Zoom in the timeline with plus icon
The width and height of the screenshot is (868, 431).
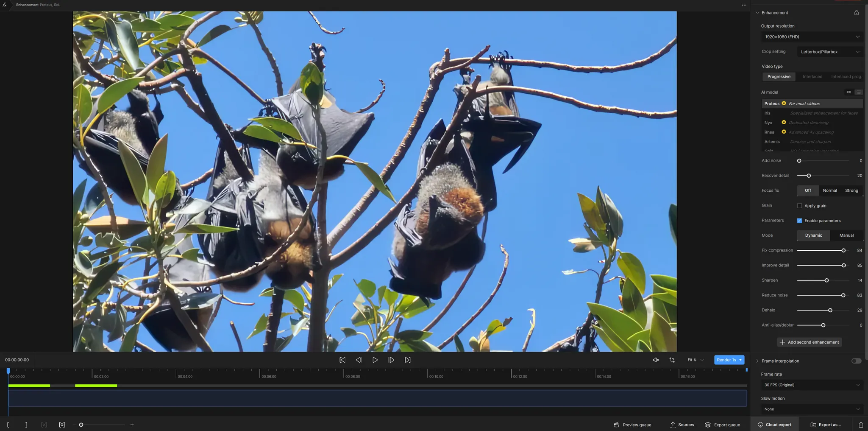(132, 425)
